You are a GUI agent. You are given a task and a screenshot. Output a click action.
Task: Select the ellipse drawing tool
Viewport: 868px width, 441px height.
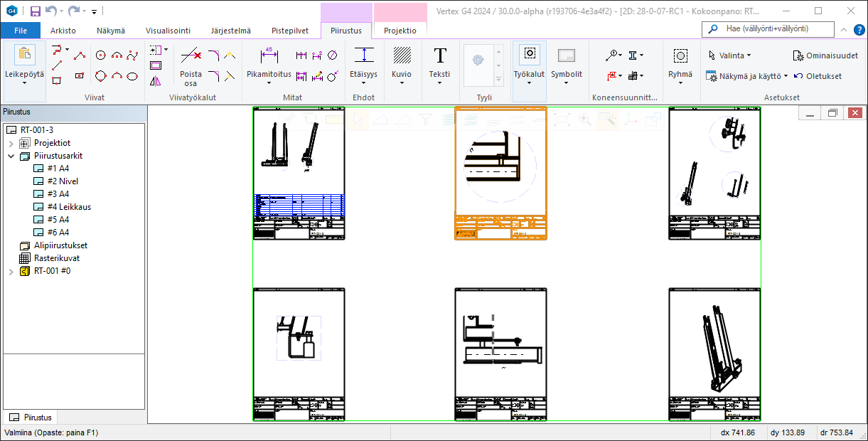[x=132, y=75]
